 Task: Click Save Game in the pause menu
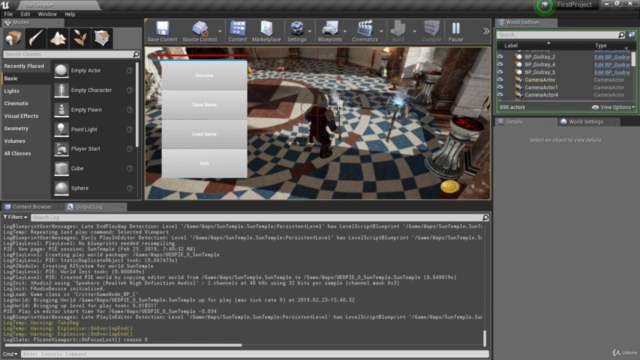[204, 105]
